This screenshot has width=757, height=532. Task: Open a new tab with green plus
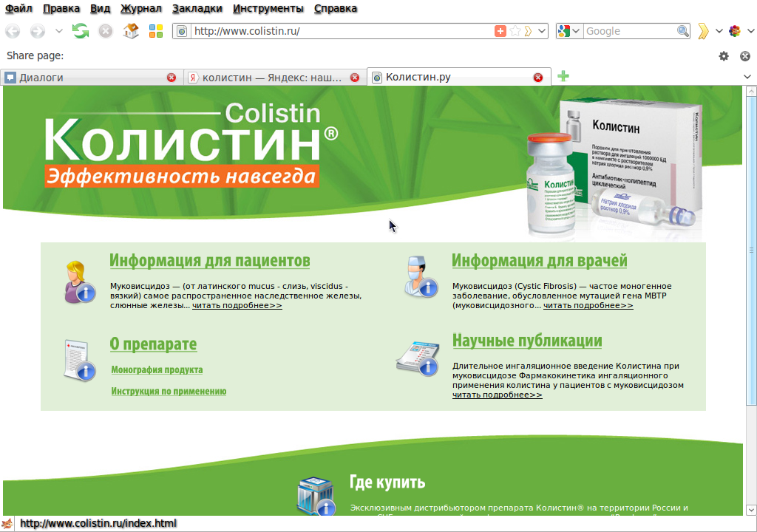(x=563, y=76)
